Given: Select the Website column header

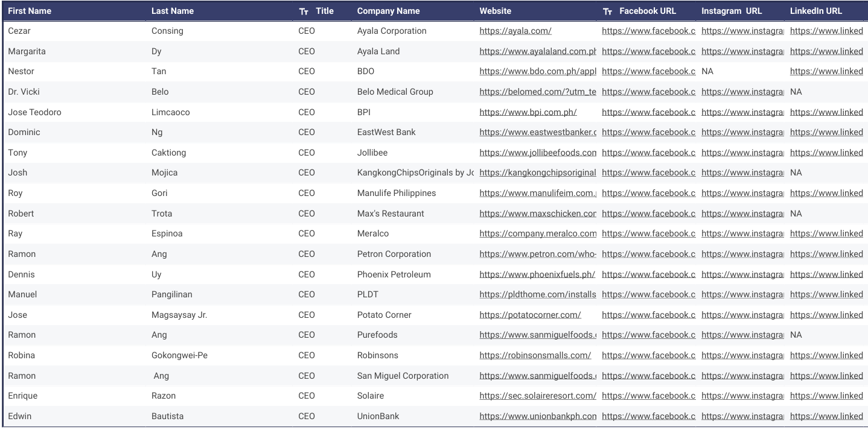Looking at the screenshot, I should [x=495, y=11].
